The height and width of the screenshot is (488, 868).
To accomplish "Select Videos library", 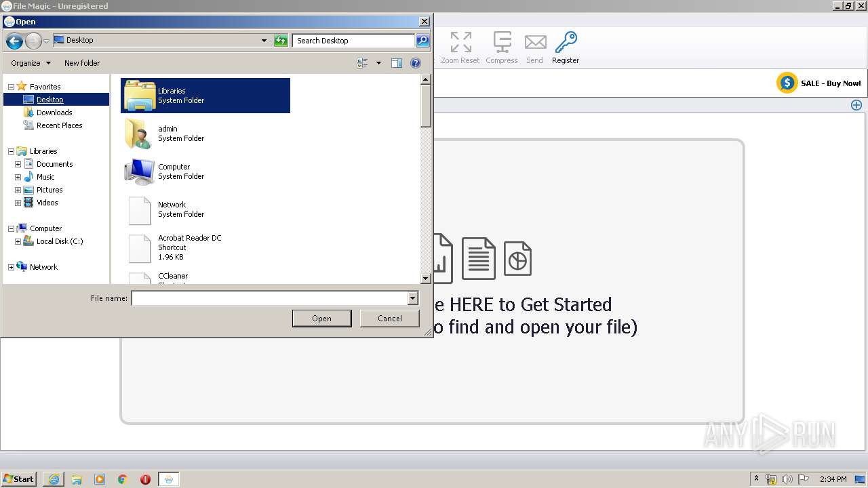I will (47, 203).
